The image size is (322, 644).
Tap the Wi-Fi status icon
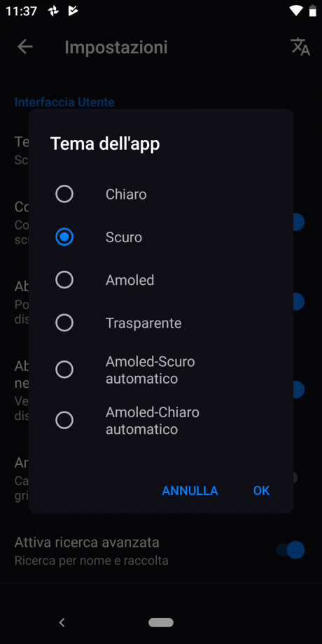point(295,11)
